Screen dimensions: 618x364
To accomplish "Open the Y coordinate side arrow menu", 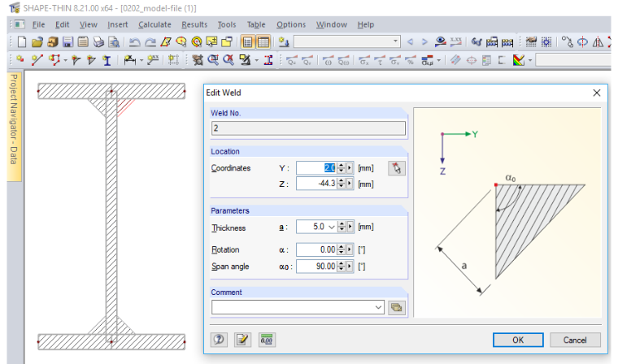I will [x=350, y=168].
